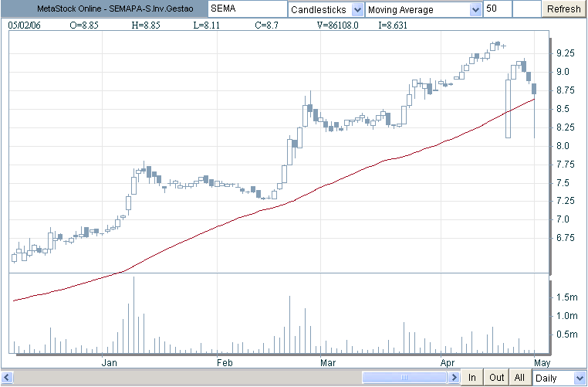Click the 6.75 price axis label
Screen dimensions: 588x387
coord(565,238)
